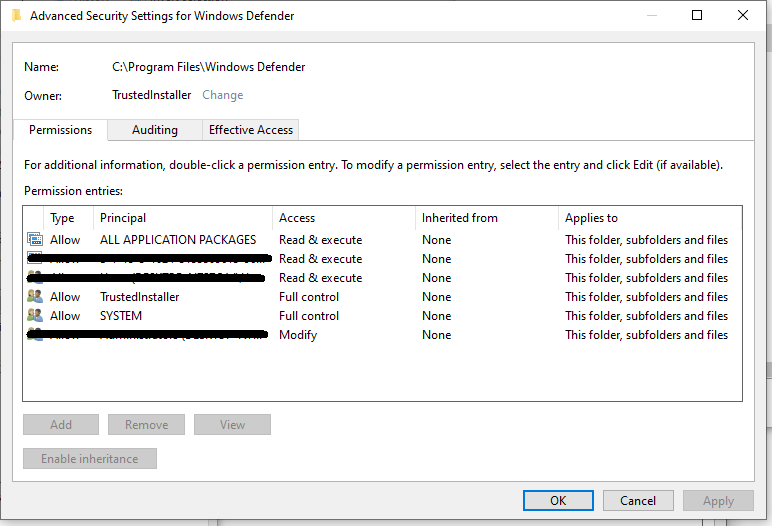
Task: Open the Auditing tab
Action: tap(155, 130)
